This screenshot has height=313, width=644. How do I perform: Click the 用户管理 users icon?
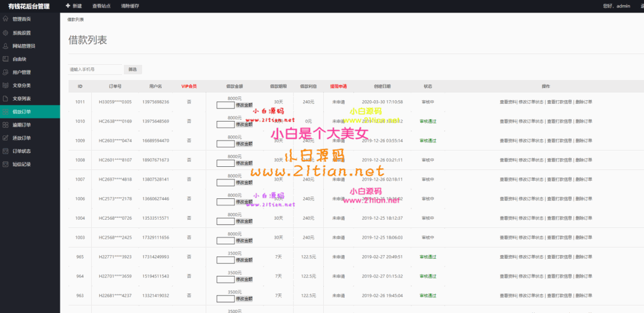(5, 72)
